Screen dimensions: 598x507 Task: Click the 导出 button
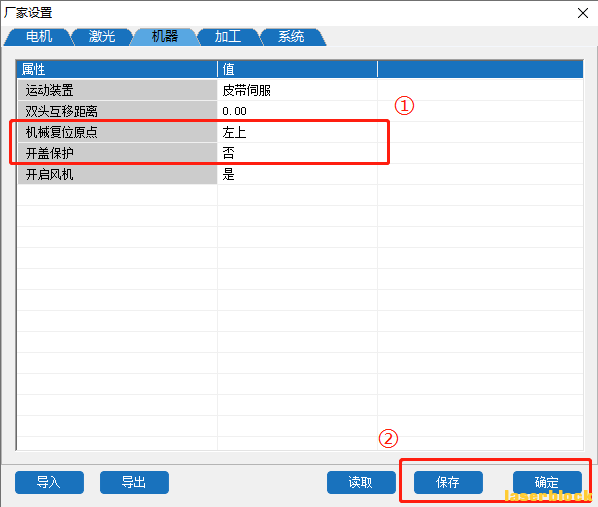tap(134, 482)
